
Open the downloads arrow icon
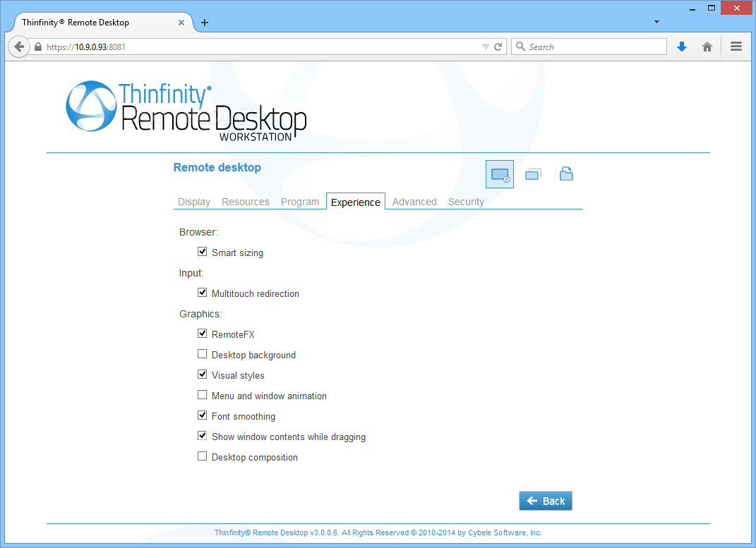pyautogui.click(x=681, y=47)
